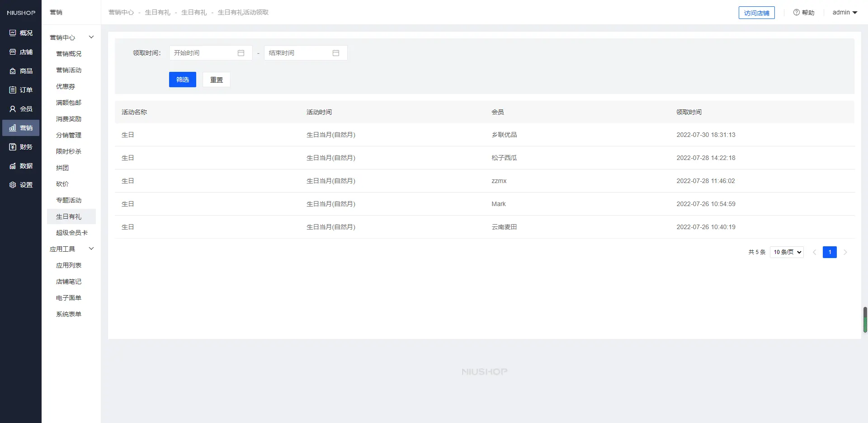The width and height of the screenshot is (868, 423).
Task: Click the 结束时间 end time input field
Action: pyautogui.click(x=299, y=53)
